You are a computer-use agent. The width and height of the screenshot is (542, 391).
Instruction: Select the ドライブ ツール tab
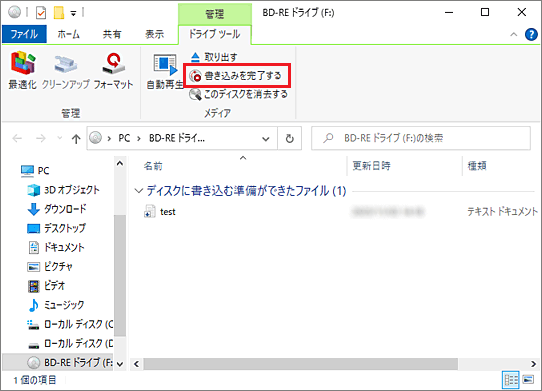coord(215,34)
